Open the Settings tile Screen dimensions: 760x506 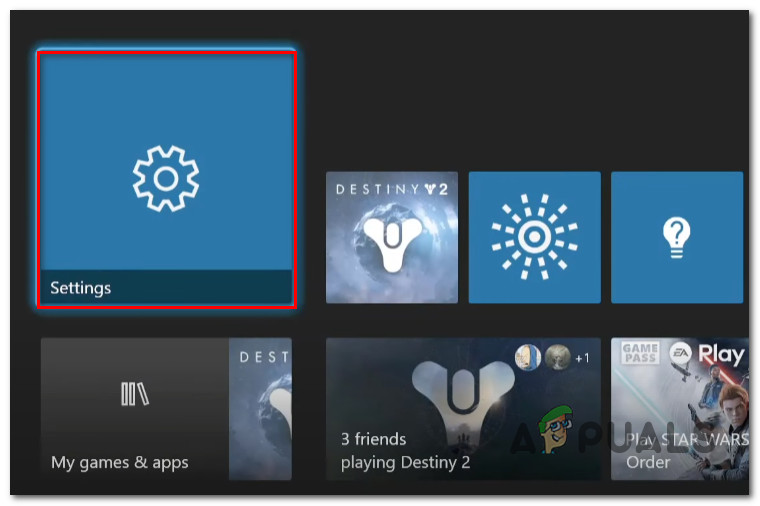[166, 179]
